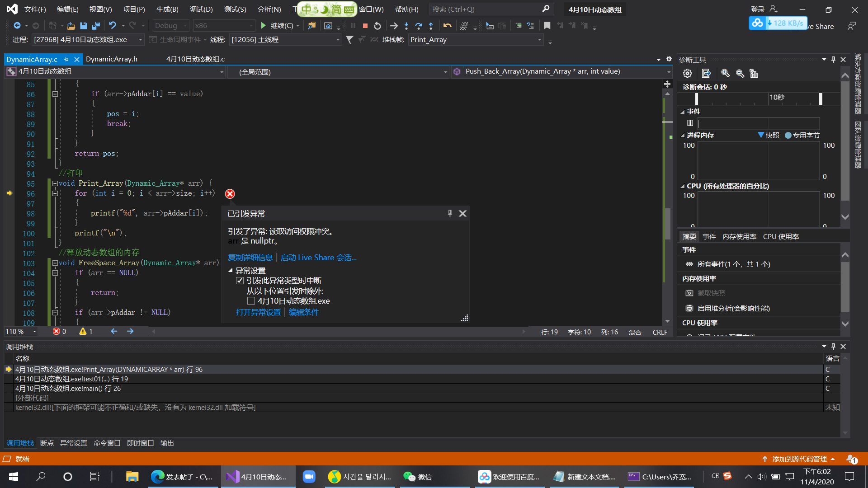Toggle the private bytes (专用字节) legend
The image size is (868, 488).
pos(788,135)
